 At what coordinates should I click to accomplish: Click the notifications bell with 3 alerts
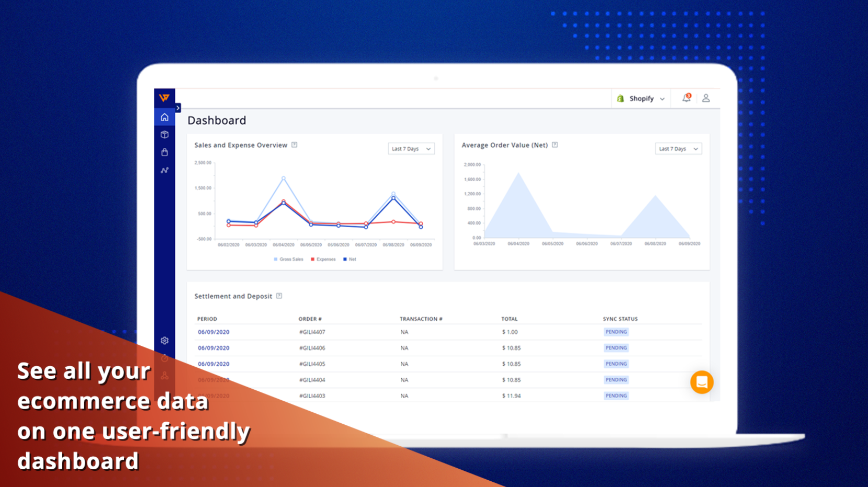[x=686, y=98]
